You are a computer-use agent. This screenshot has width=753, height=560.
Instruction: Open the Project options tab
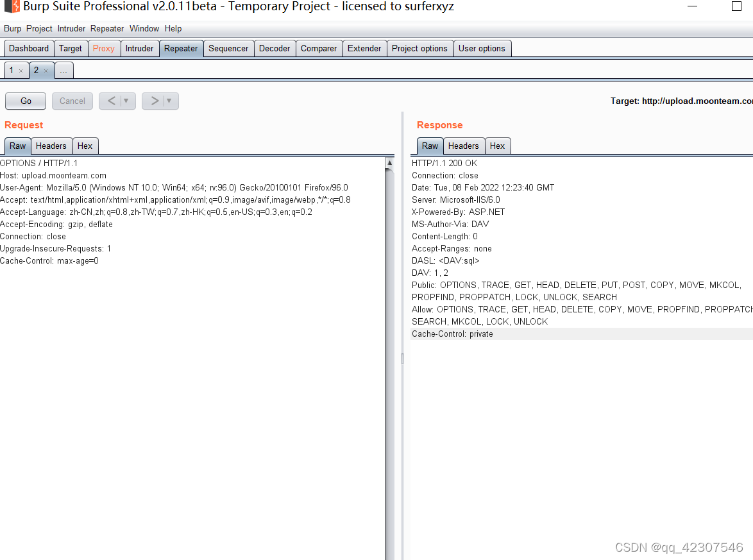click(419, 49)
